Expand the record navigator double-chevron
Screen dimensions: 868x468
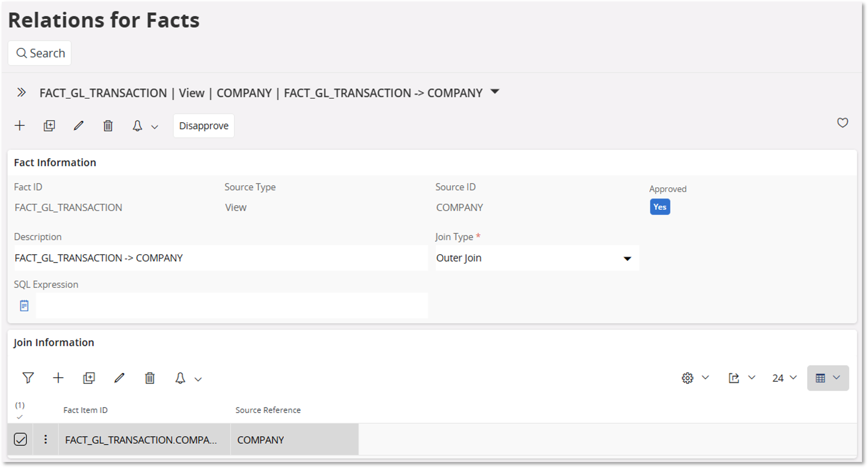point(21,93)
